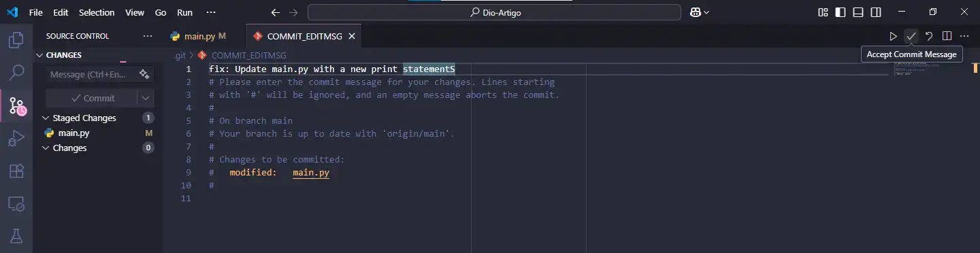The width and height of the screenshot is (980, 253).
Task: Minimize the VS Code window
Action: pos(902,12)
